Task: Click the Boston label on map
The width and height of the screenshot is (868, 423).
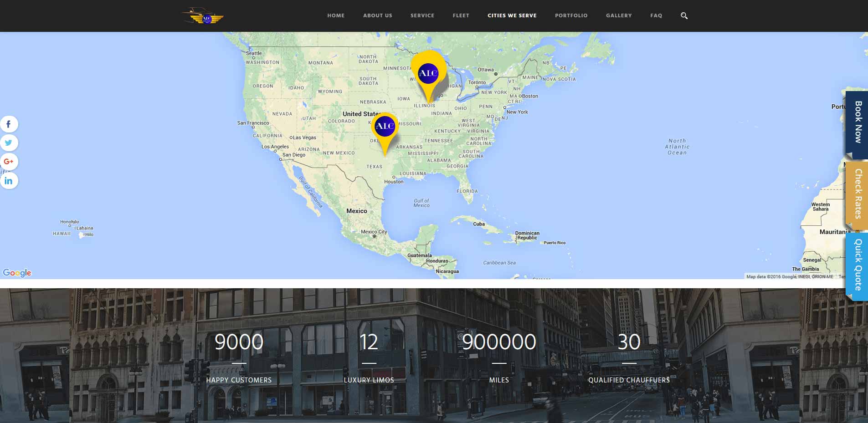Action: pos(530,96)
